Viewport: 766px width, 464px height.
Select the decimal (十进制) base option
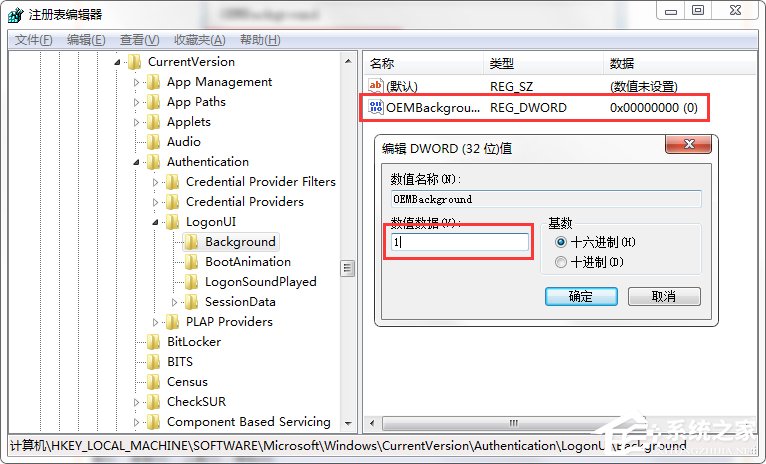click(561, 262)
